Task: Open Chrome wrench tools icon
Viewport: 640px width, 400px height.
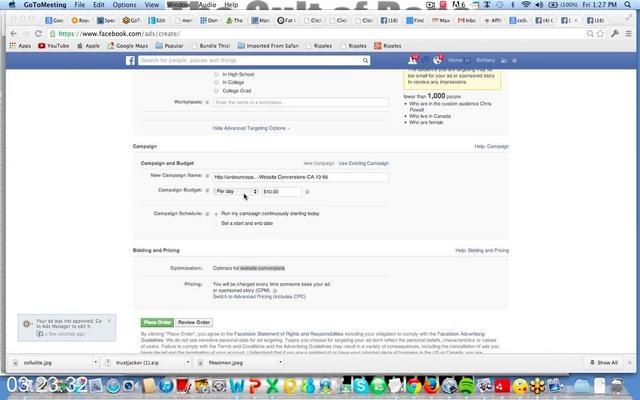Action: point(615,33)
